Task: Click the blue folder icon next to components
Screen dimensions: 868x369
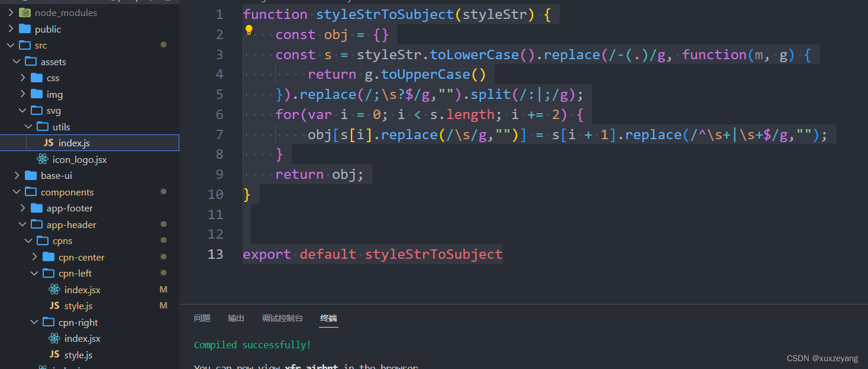Action: (x=30, y=191)
